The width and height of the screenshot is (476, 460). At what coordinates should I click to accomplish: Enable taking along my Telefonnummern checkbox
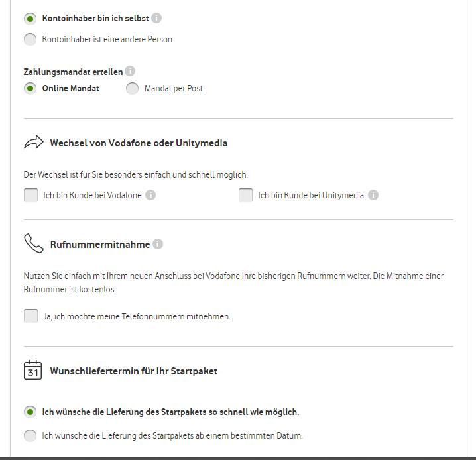click(x=30, y=316)
